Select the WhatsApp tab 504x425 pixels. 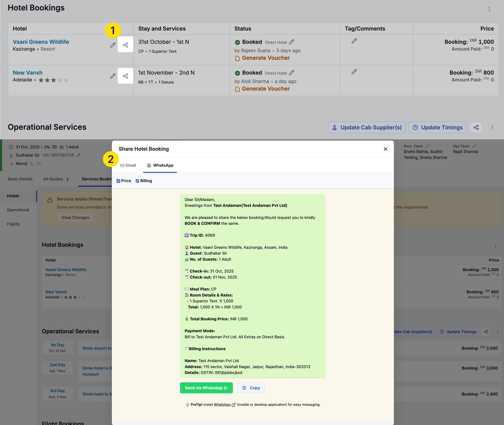pyautogui.click(x=160, y=165)
